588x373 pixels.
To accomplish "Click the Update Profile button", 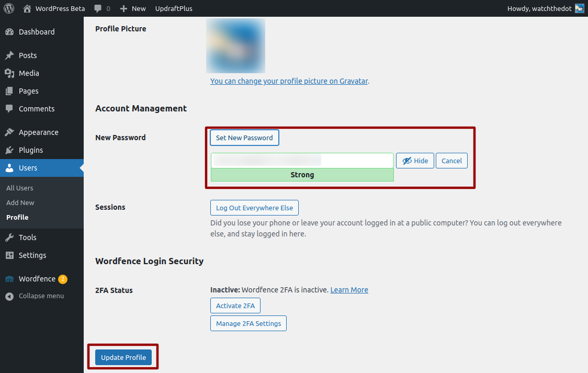I will [x=123, y=357].
